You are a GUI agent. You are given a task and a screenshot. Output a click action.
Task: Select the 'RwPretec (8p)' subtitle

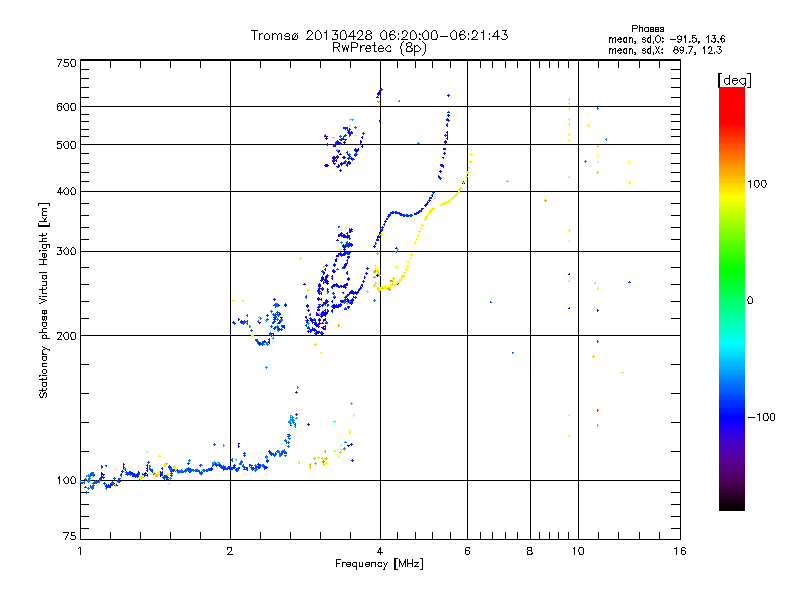coord(379,48)
